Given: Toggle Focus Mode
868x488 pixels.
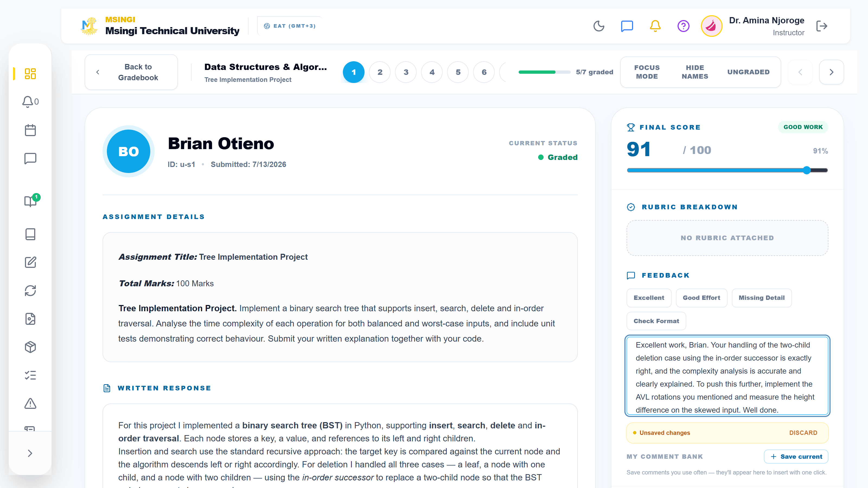Looking at the screenshot, I should pos(647,72).
